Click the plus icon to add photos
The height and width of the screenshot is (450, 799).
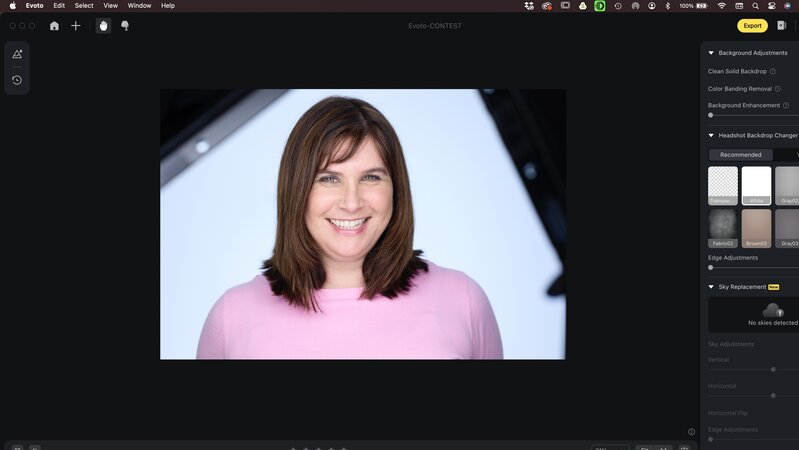point(76,26)
